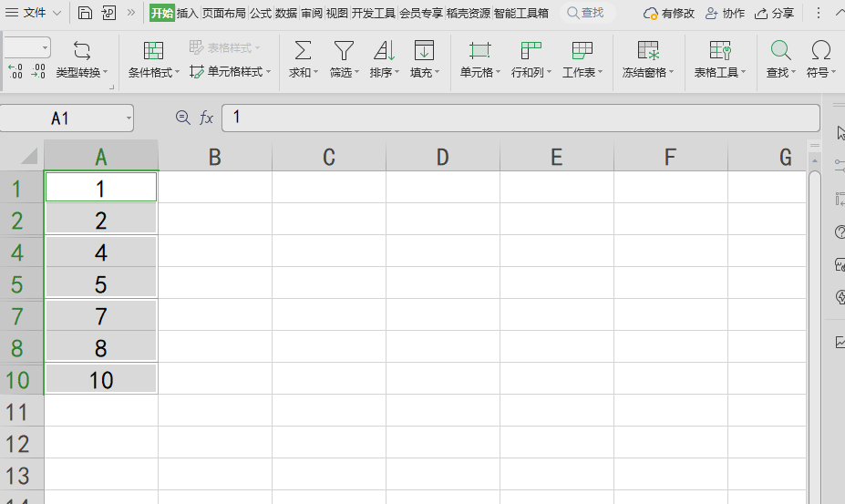Expand more quick access tools chevron

pos(131,13)
